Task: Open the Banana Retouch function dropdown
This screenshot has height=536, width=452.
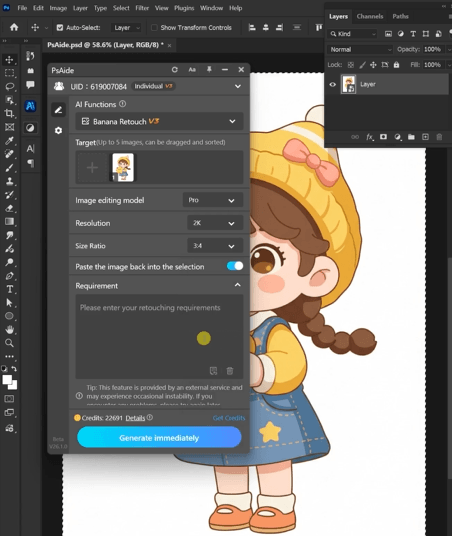Action: pyautogui.click(x=159, y=121)
